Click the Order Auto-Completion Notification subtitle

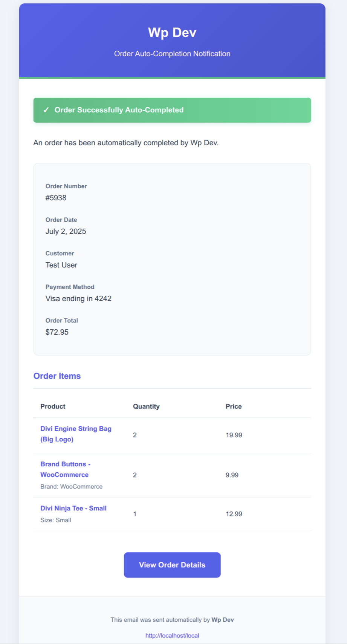coord(172,54)
